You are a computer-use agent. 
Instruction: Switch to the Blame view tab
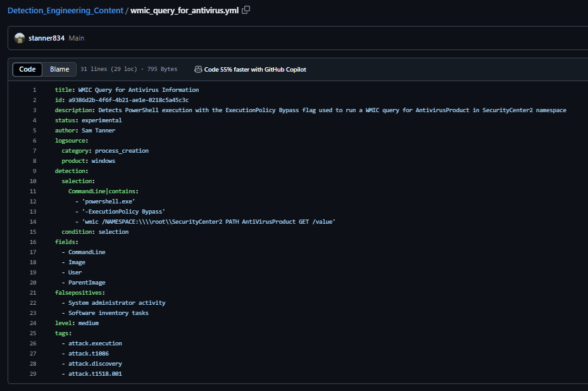point(59,69)
